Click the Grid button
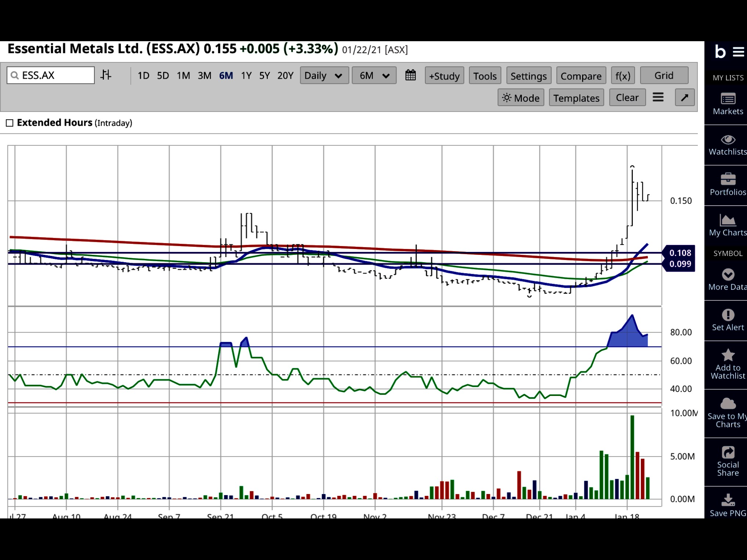 664,75
